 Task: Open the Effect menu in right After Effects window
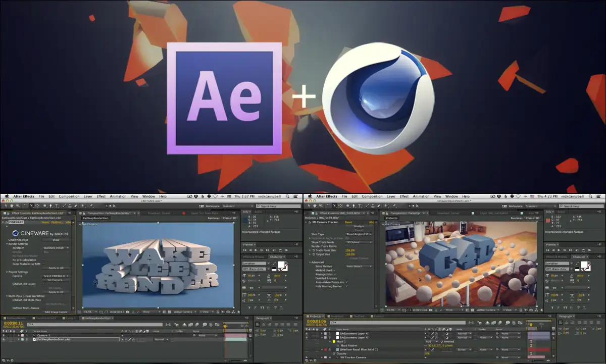point(404,196)
